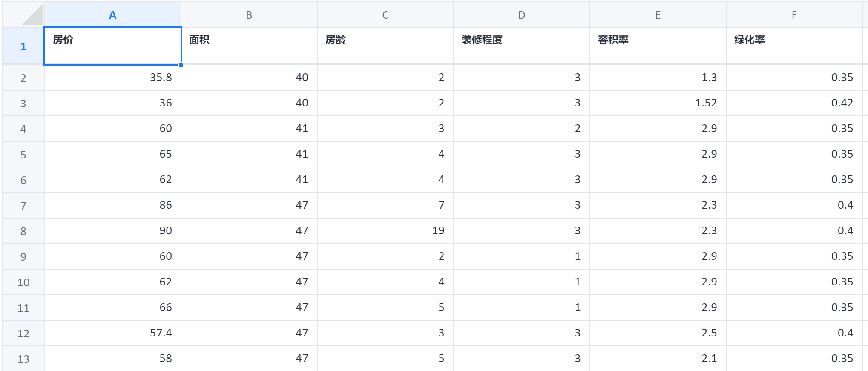
Task: Select column B header
Action: pyautogui.click(x=249, y=15)
